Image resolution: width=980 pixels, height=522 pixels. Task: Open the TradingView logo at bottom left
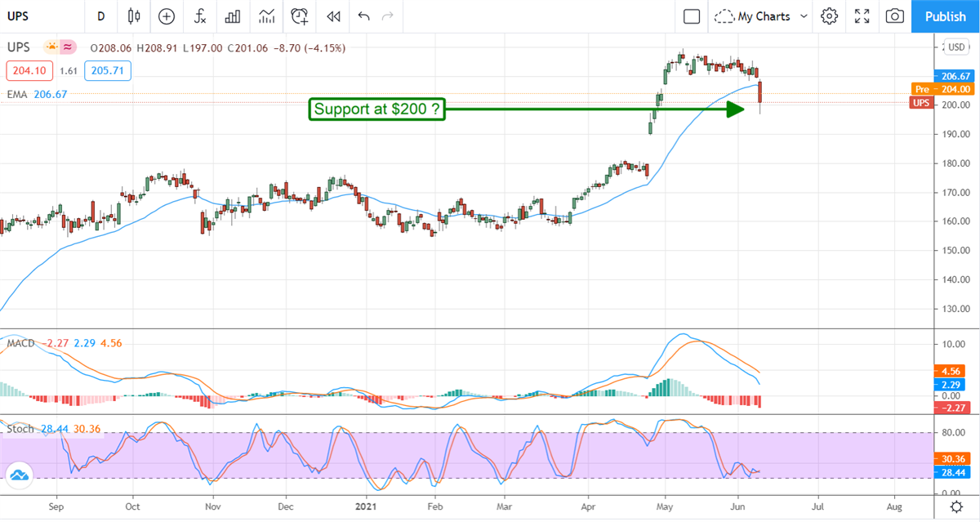tap(18, 475)
